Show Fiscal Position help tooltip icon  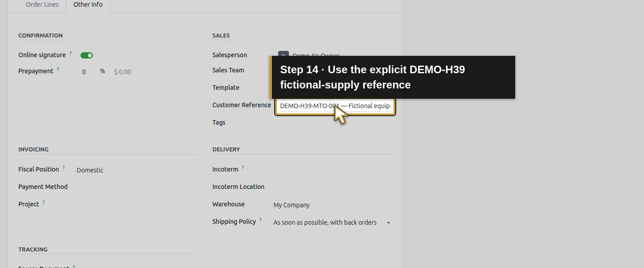[x=64, y=167]
